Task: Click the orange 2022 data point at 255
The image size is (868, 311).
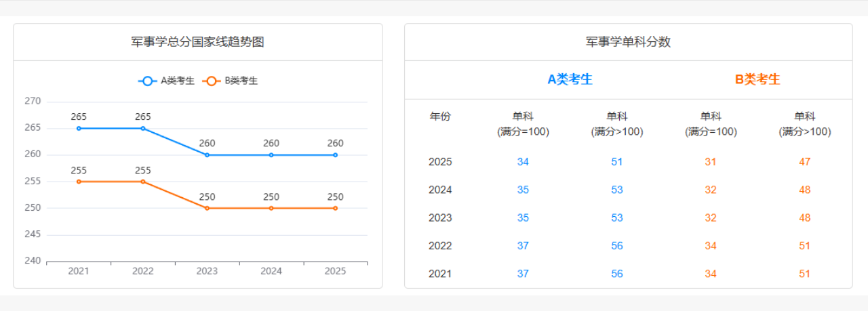Action: [x=143, y=182]
